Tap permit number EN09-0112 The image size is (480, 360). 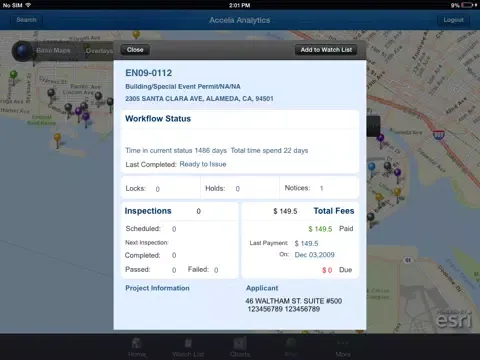[x=149, y=73]
